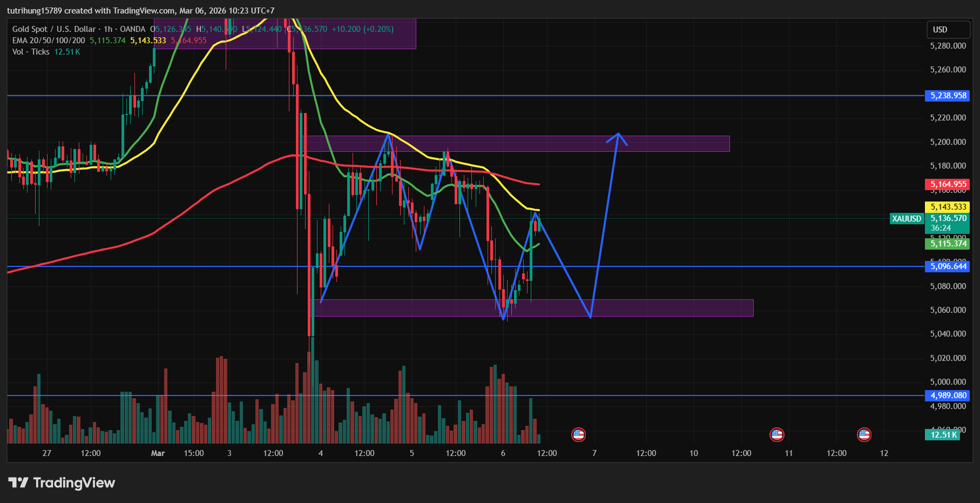The image size is (980, 503).
Task: Click the EMA 20/50/100/200 indicator legend
Action: (49, 41)
